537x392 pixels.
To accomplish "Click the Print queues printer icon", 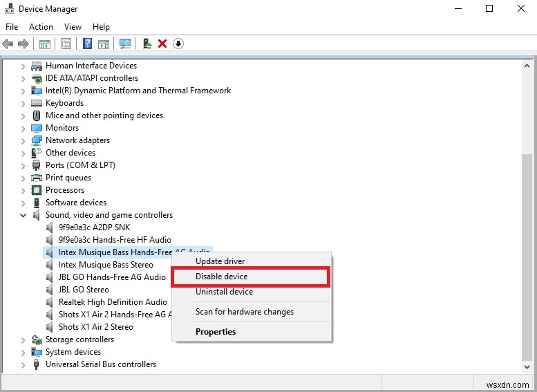I will (x=37, y=178).
